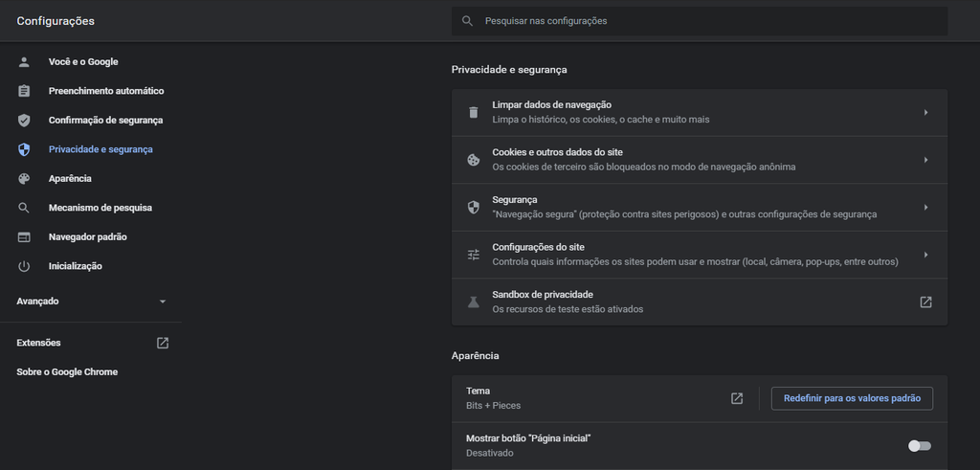Click the shield icon next to Segurança

click(x=473, y=208)
